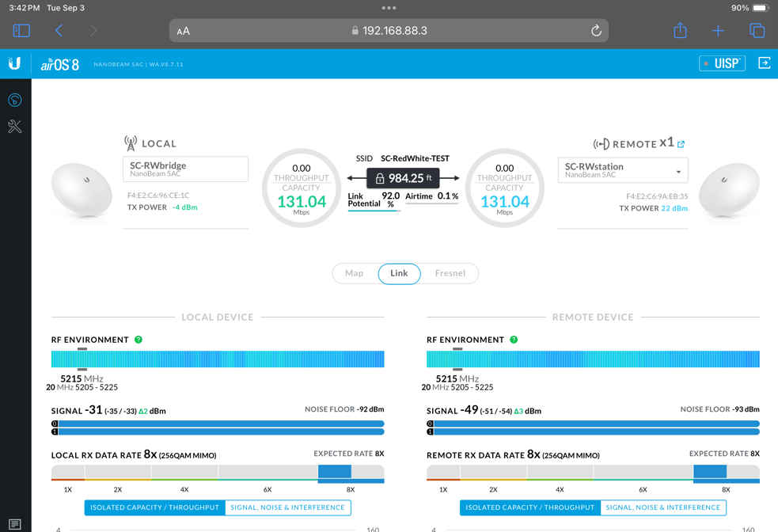Switch remote view to Isolated Capacity / Throughput

pyautogui.click(x=529, y=507)
